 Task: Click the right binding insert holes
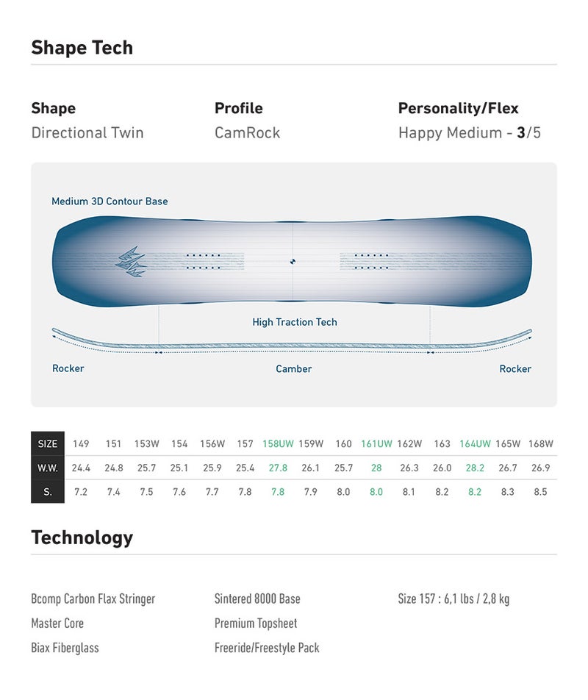[x=371, y=262]
